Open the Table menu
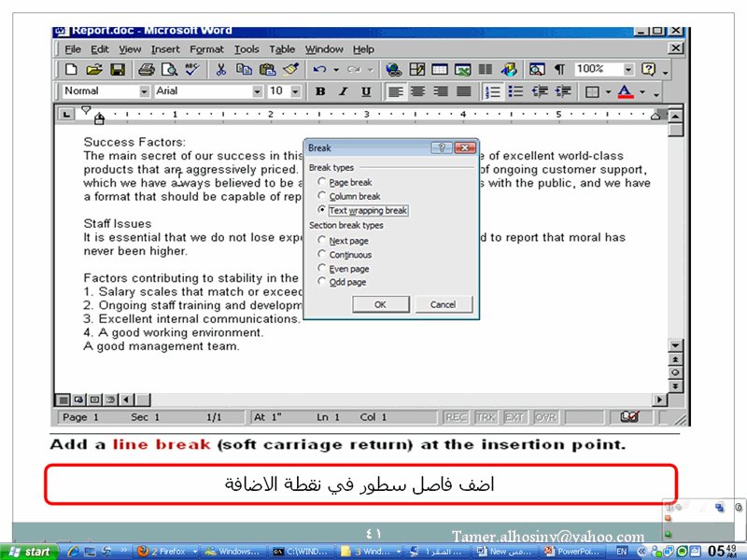Viewport: 747px width, 560px height. (x=282, y=49)
